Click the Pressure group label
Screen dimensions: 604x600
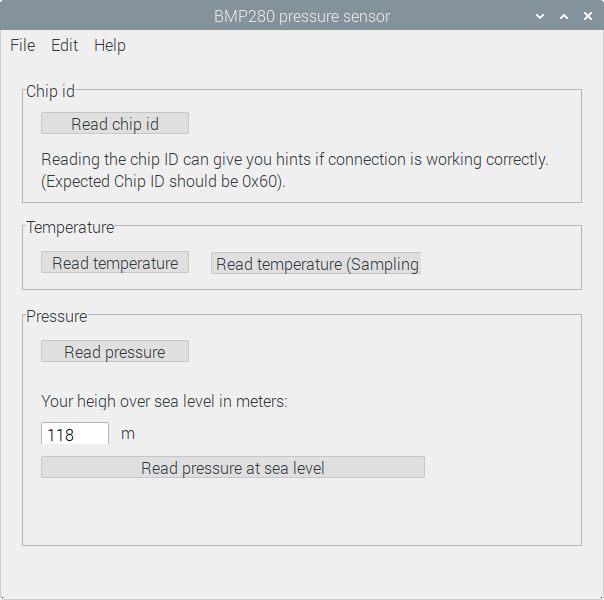57,316
